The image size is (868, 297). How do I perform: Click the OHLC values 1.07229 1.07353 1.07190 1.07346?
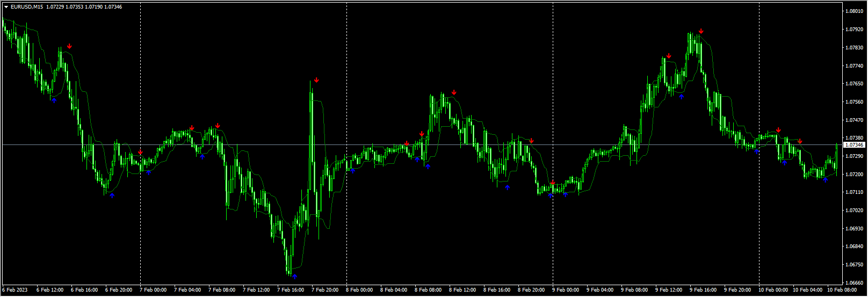coord(84,7)
